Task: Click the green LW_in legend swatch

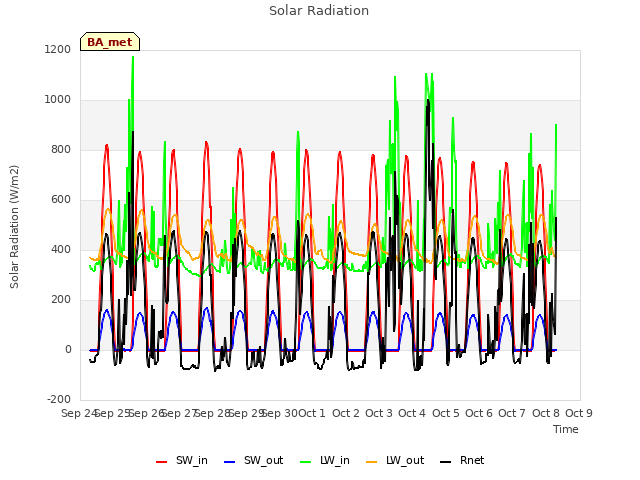Action: (306, 462)
